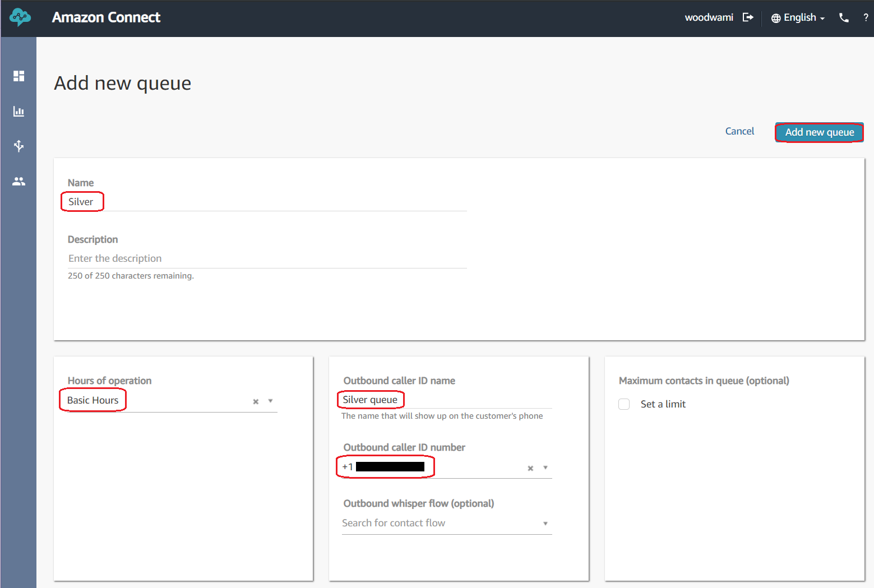Open the help question mark icon
Viewport: 874px width, 588px height.
click(866, 17)
